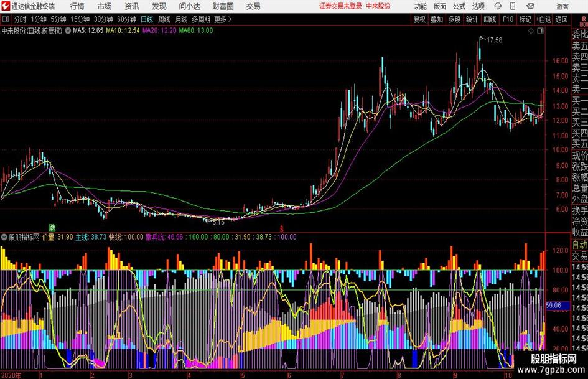Click the 游客 user label

coord(562,6)
